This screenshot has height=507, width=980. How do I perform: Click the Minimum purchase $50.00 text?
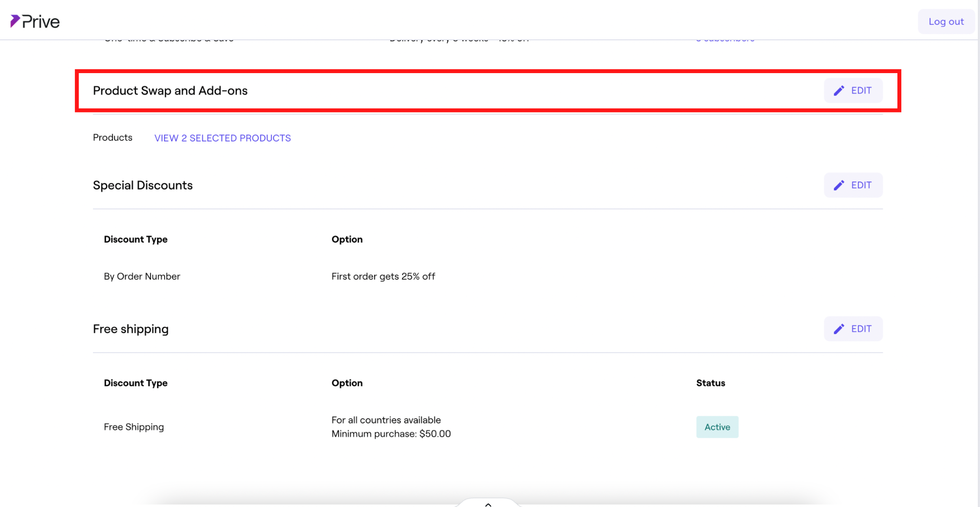[391, 434]
